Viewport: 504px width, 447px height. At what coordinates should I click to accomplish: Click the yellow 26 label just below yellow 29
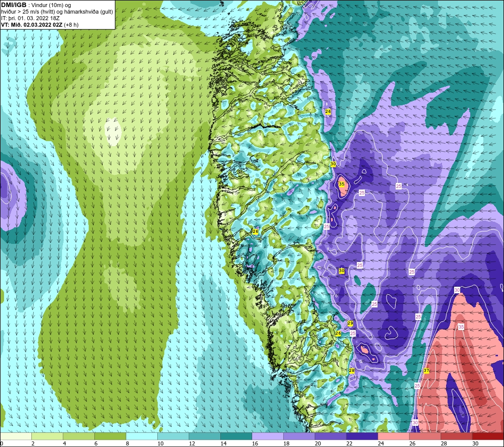pos(338,333)
